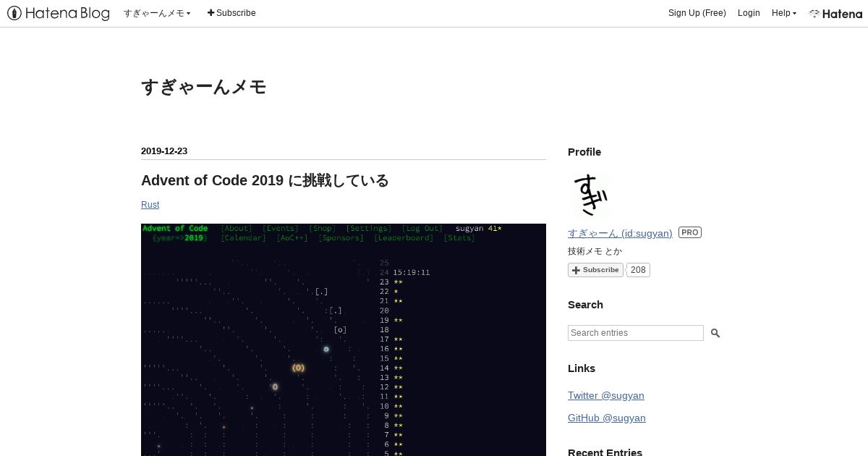Click the Recent Entries heading
Screen dimensions: 868x456
click(x=605, y=452)
